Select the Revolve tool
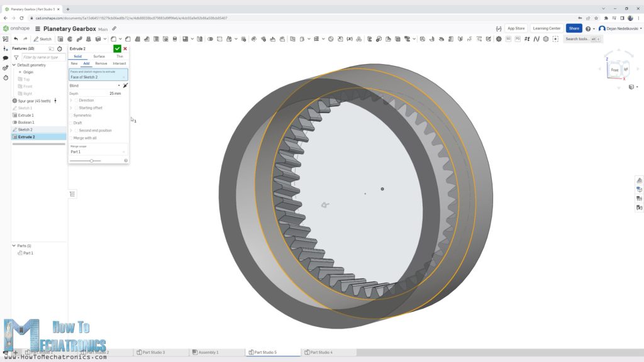 pyautogui.click(x=70, y=38)
